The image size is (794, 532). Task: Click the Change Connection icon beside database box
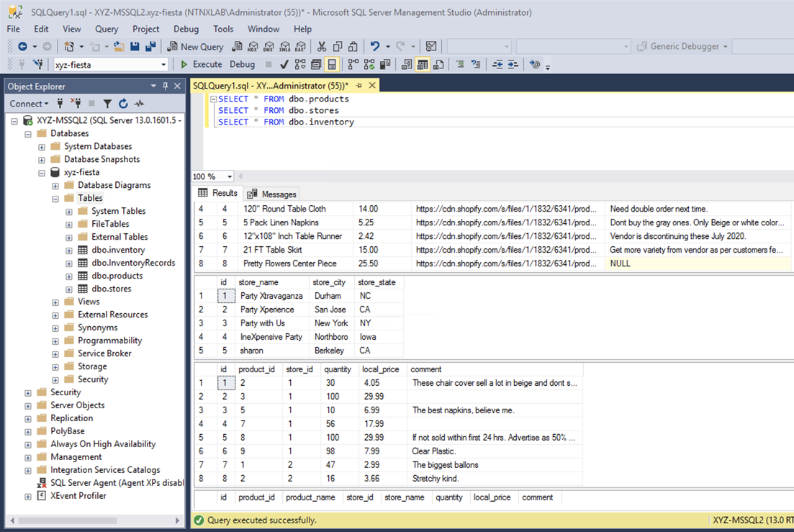point(38,64)
